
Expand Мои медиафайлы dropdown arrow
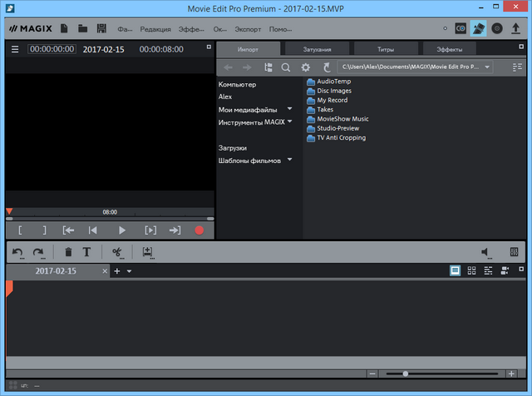289,109
